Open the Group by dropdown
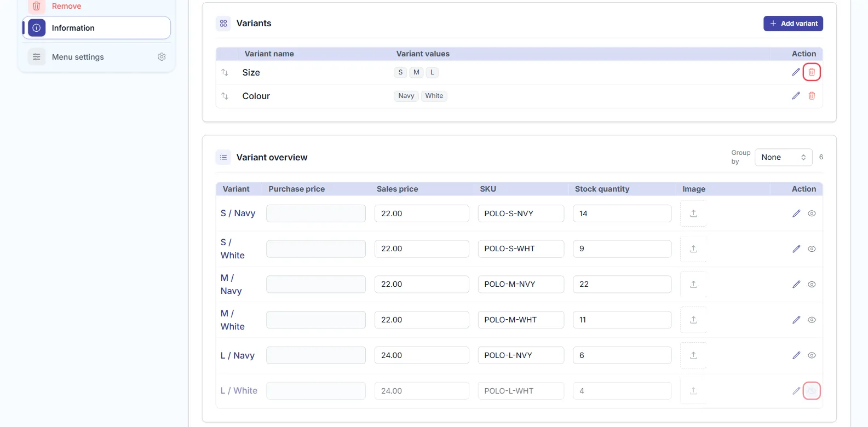The height and width of the screenshot is (427, 868). [783, 157]
